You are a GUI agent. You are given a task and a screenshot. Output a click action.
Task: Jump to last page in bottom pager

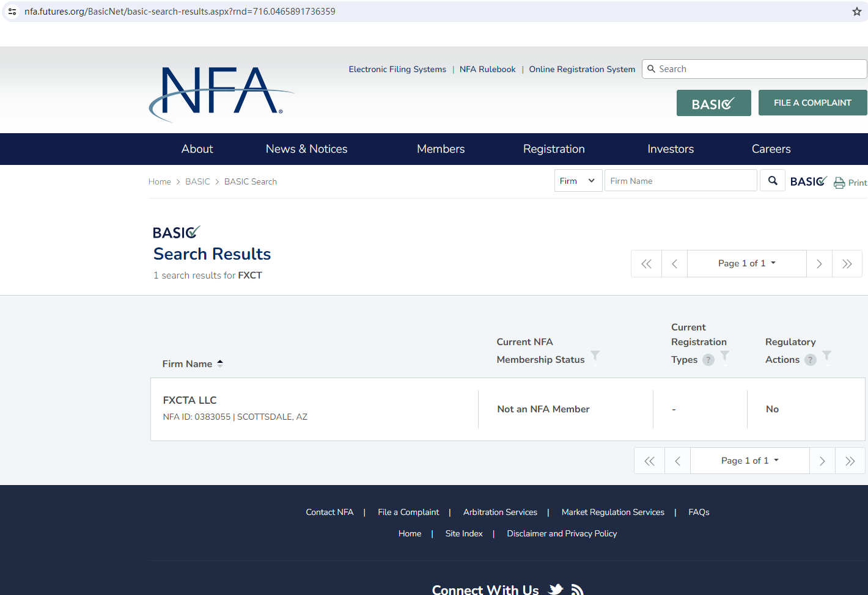pyautogui.click(x=850, y=461)
